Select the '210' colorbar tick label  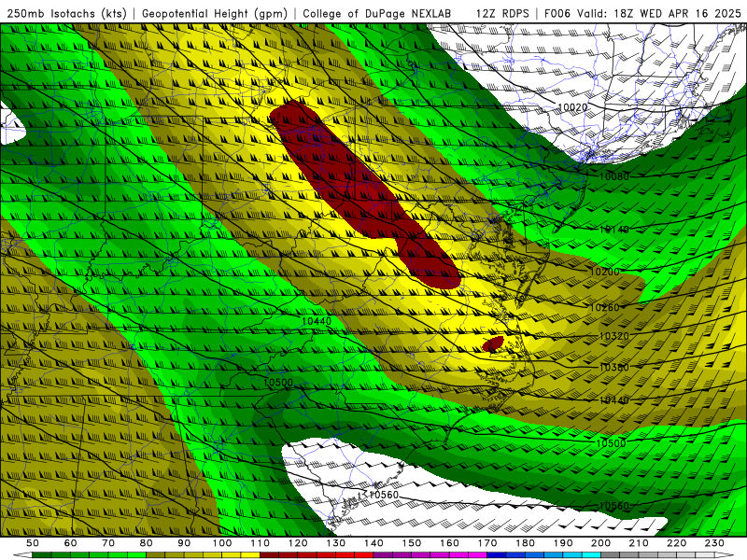639,543
